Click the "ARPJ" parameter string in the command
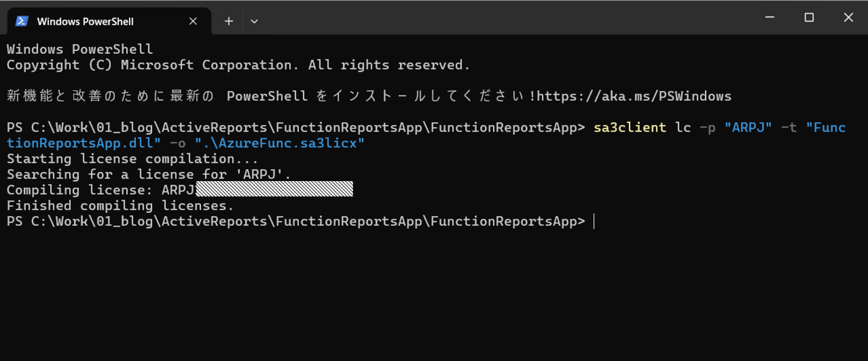 point(748,127)
